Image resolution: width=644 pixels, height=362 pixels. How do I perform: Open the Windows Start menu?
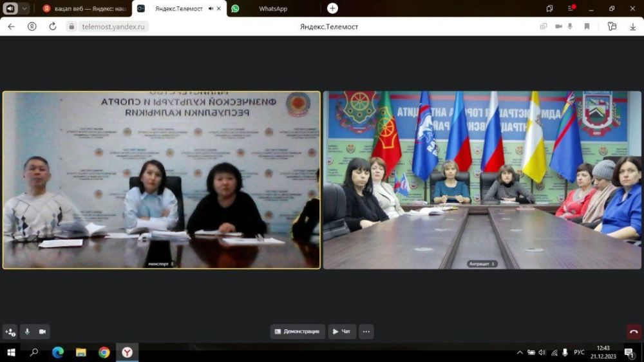point(11,352)
